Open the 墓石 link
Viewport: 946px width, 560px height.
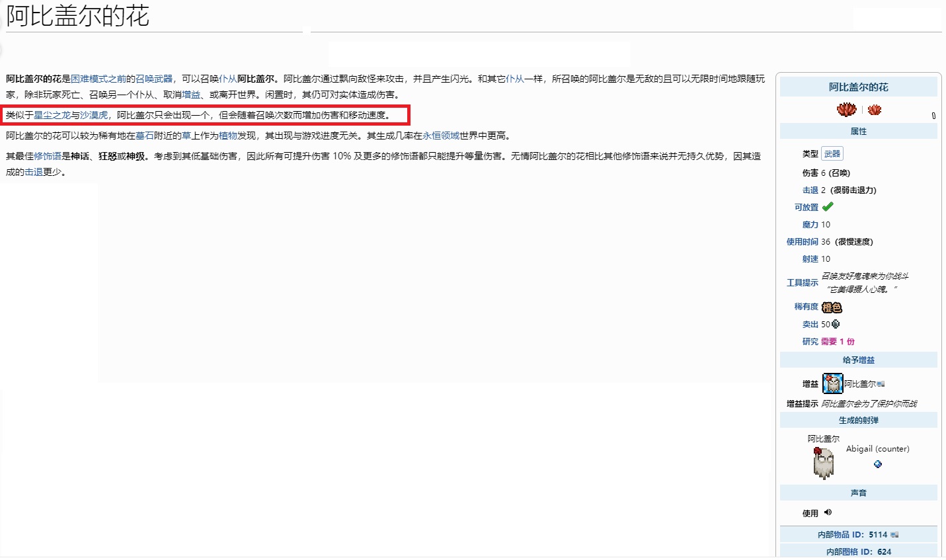point(145,136)
